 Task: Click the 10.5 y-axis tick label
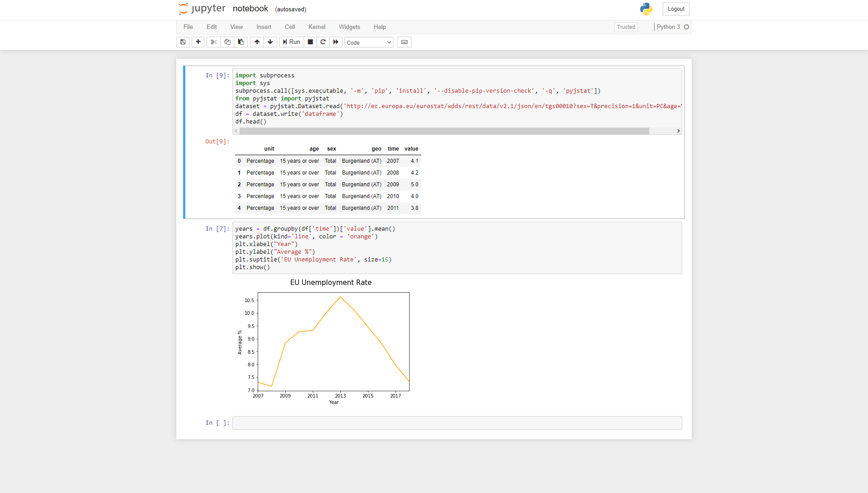coord(249,300)
